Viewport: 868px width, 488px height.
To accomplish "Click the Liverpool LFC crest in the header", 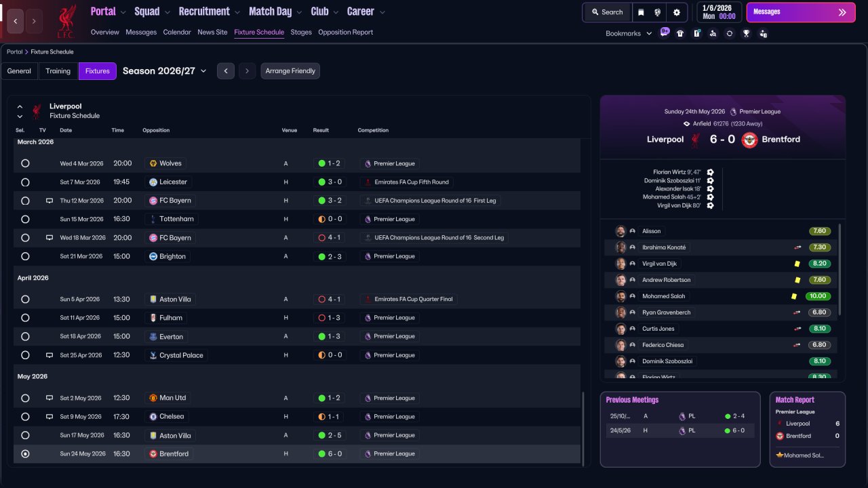I will (x=66, y=21).
